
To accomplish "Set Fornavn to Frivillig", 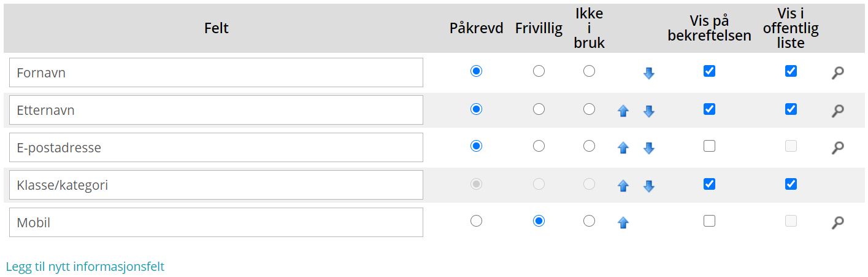I will (539, 71).
